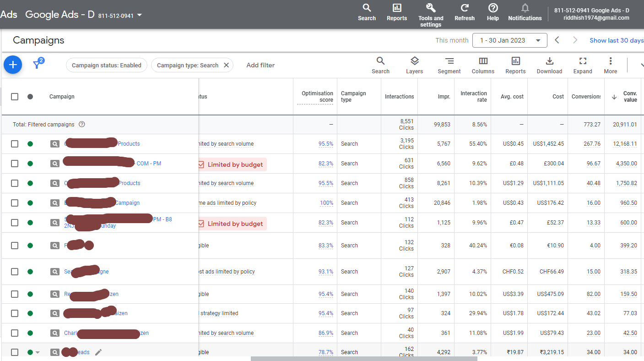Click the blue plus new campaign button

(x=13, y=65)
